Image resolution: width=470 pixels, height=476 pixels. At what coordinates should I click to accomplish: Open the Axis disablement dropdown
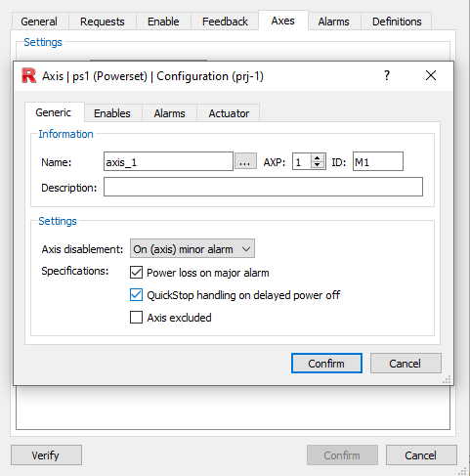pos(192,249)
